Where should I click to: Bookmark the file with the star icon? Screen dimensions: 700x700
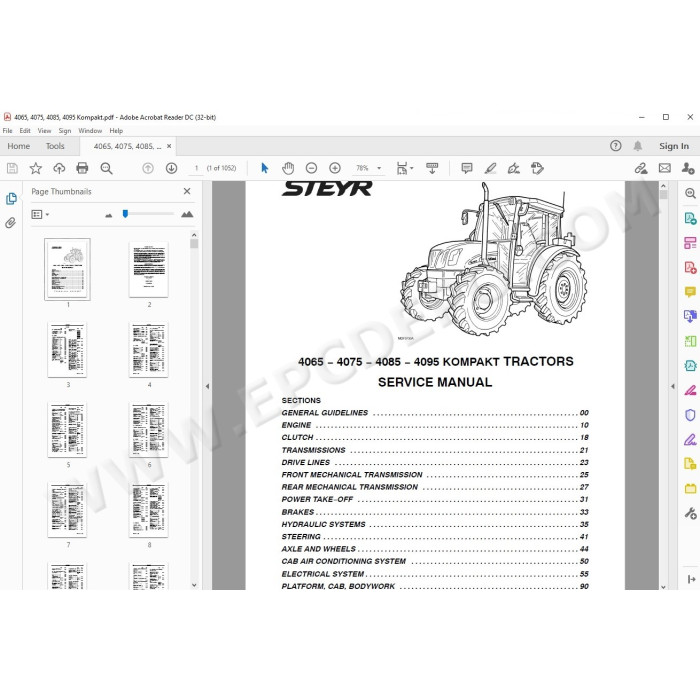tap(36, 168)
